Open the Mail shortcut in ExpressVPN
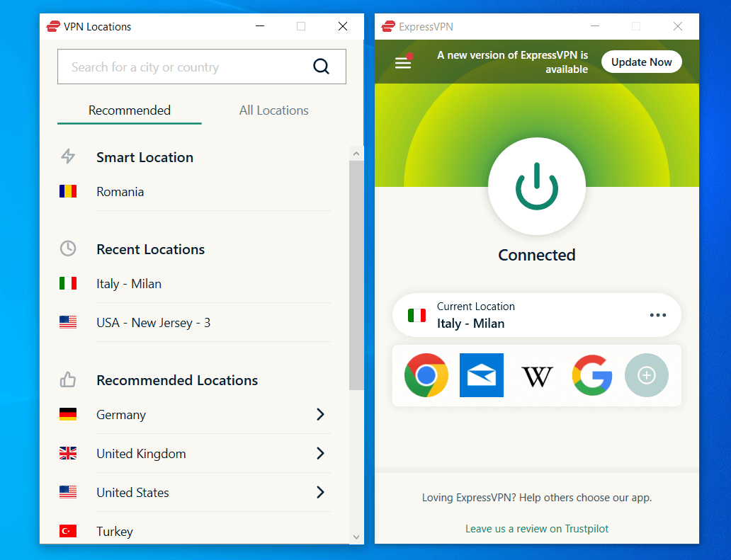731x560 pixels. [482, 375]
